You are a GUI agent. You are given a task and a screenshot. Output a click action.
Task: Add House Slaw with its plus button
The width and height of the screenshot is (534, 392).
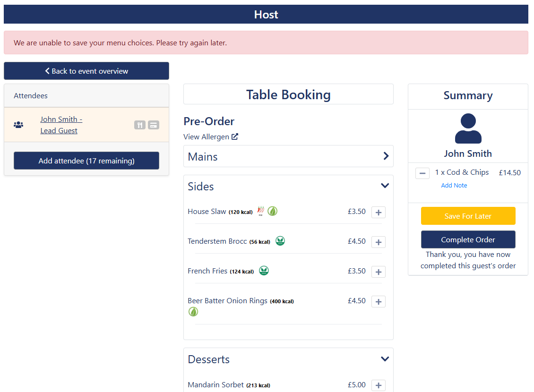(x=378, y=213)
